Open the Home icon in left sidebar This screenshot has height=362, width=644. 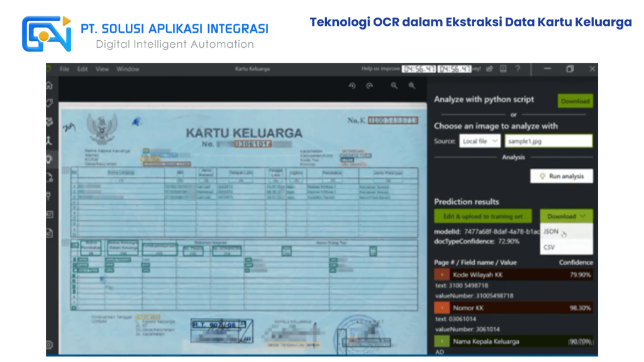coord(50,85)
